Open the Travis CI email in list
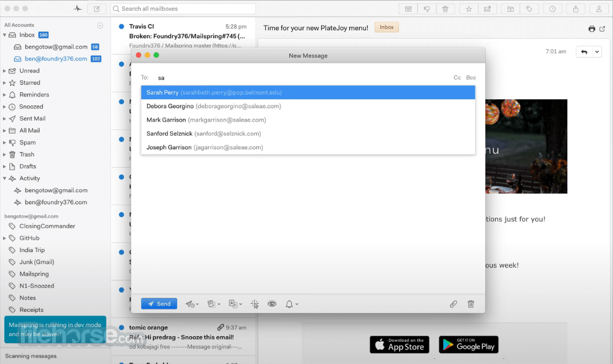Image resolution: width=613 pixels, height=364 pixels. [x=183, y=35]
